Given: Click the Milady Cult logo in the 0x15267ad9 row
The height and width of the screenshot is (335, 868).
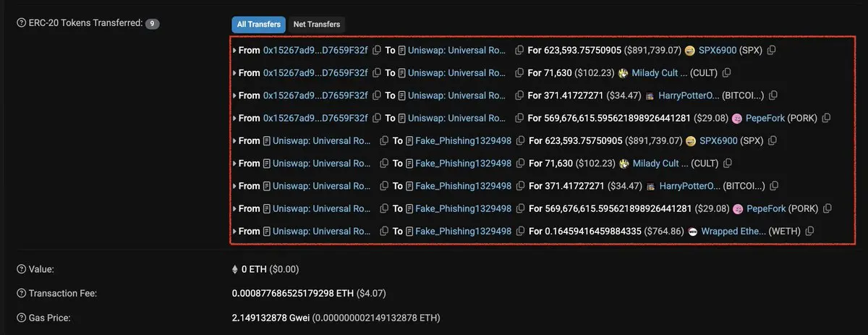Looking at the screenshot, I should click(623, 73).
